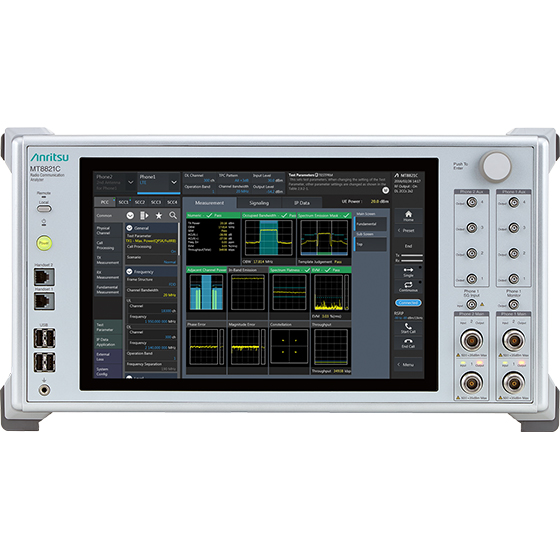Viewport: 560px width, 560px height.
Task: Edit the TPC Pattern top field
Action: pos(234,178)
